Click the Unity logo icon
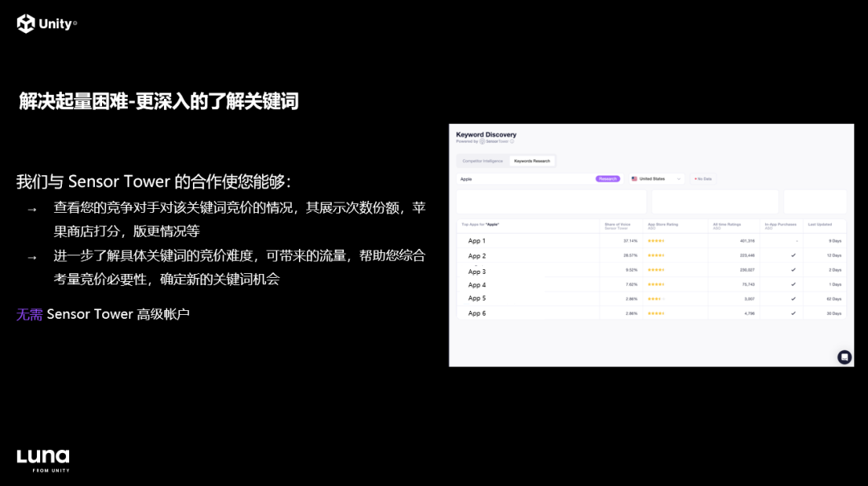The image size is (868, 486). (x=24, y=23)
